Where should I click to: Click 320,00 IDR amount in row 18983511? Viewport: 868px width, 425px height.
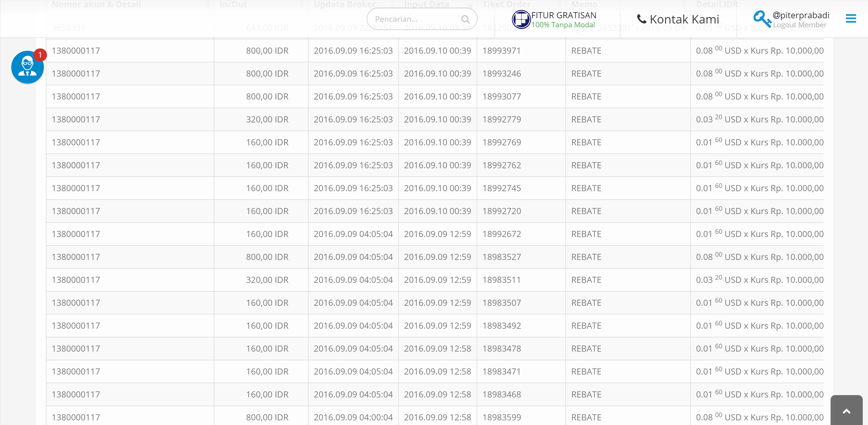[267, 280]
